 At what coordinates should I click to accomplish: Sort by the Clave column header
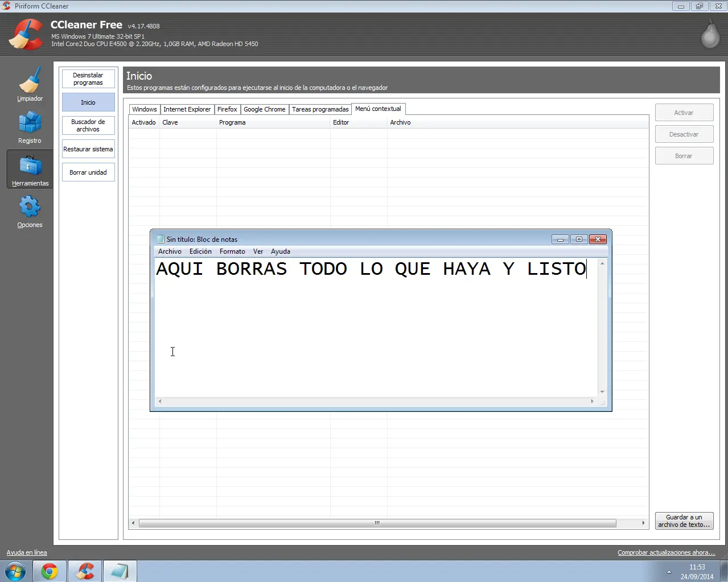point(188,122)
